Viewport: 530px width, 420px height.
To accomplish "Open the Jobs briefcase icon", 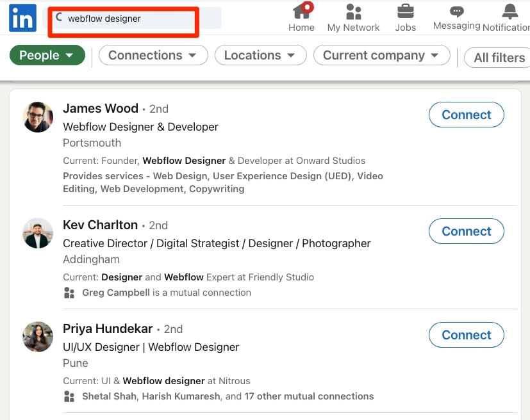I will tap(405, 12).
